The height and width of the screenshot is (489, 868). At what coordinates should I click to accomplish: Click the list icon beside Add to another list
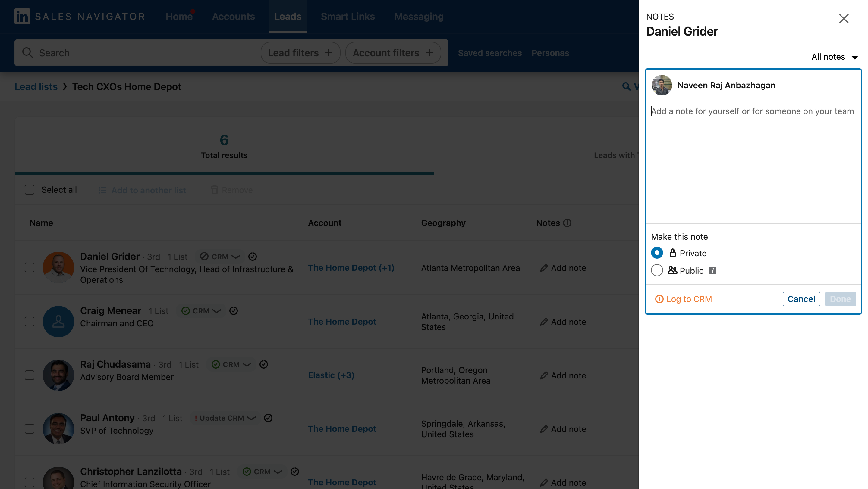click(x=102, y=190)
